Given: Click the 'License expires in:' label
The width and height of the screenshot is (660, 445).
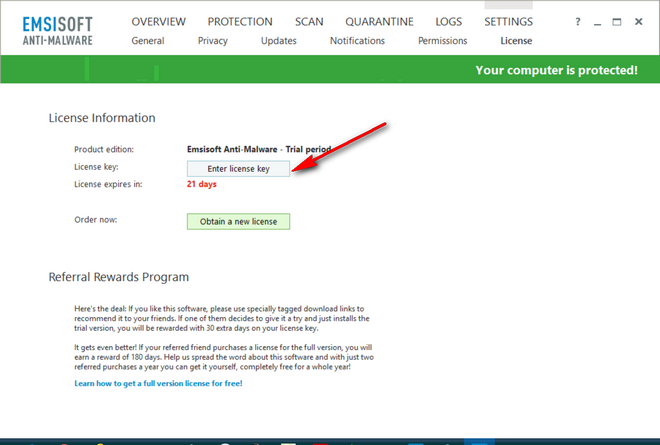Looking at the screenshot, I should (108, 184).
